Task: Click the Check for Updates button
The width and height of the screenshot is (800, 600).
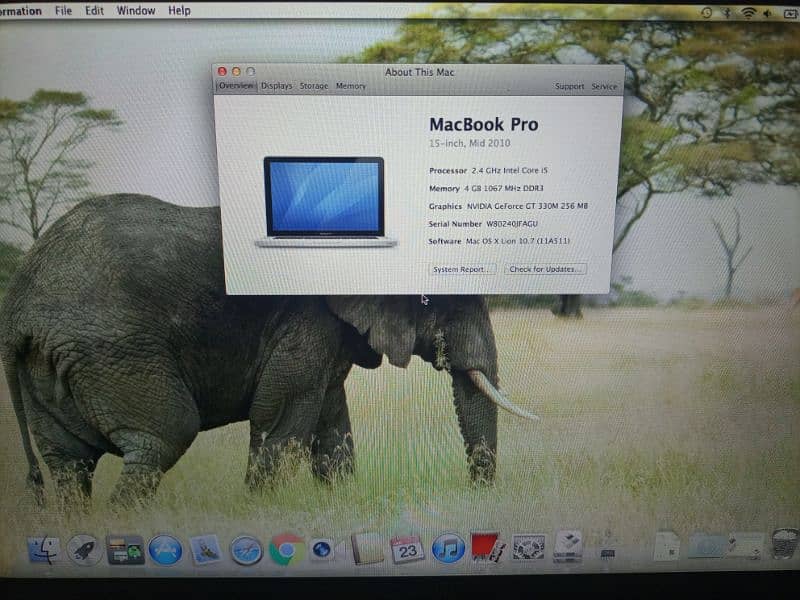Action: 545,269
